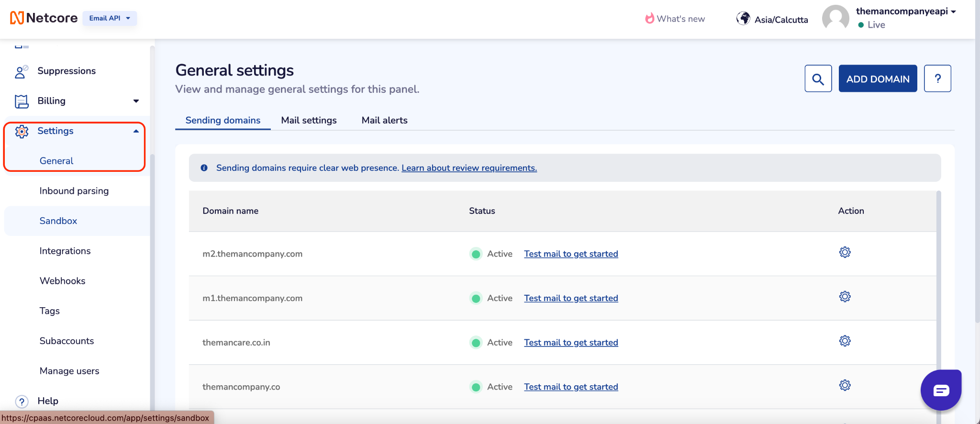Screen dimensions: 980x424
Task: Open Learn about review requirements link
Action: 469,168
